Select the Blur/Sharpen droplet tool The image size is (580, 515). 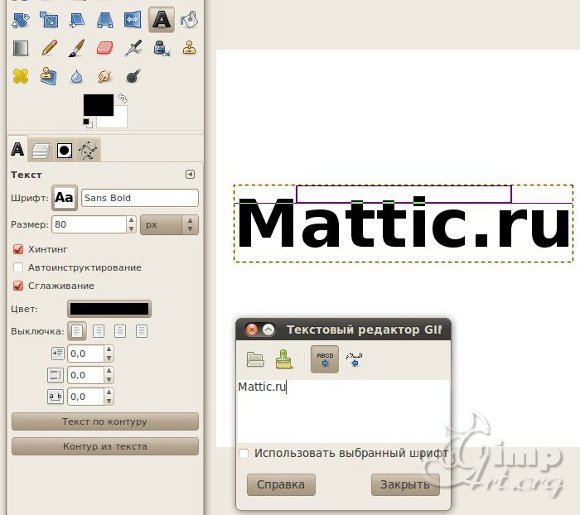click(x=77, y=77)
